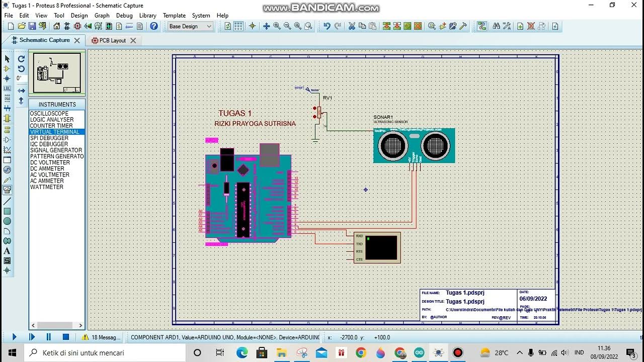Open Google Chrome from taskbar
The image size is (644, 362).
coord(361,352)
